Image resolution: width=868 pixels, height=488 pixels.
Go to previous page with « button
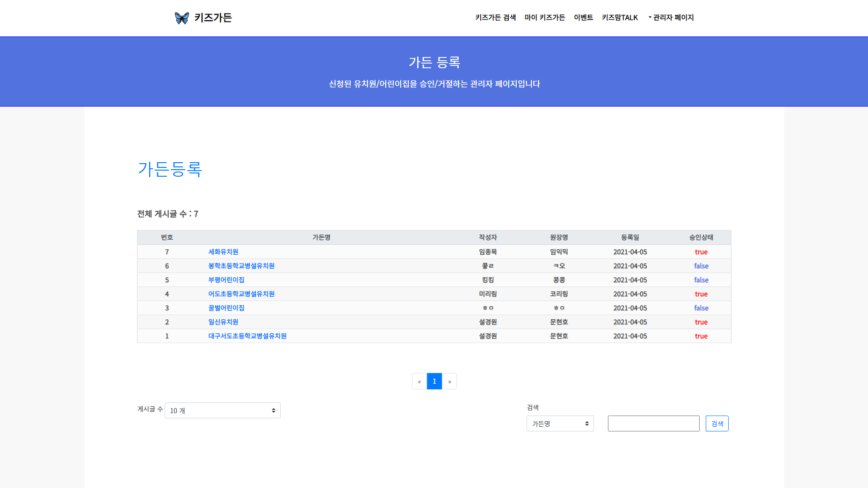tap(420, 381)
